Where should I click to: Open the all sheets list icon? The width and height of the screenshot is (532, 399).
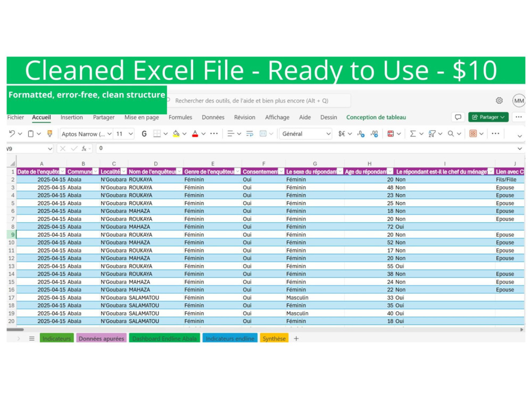(x=32, y=338)
